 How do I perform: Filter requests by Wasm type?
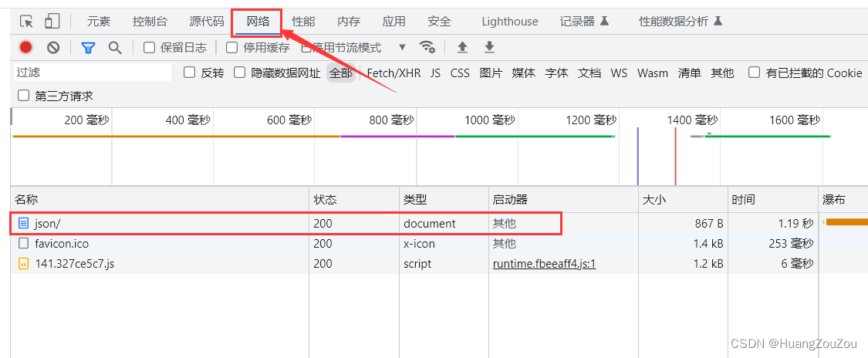coord(653,73)
